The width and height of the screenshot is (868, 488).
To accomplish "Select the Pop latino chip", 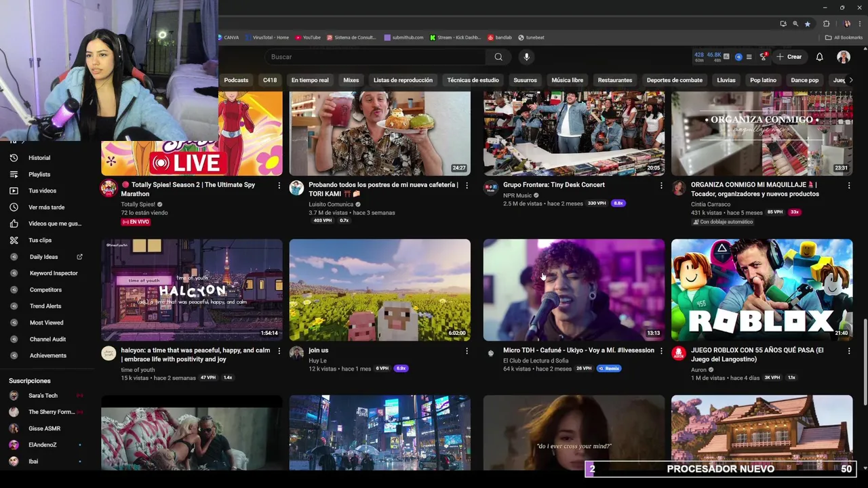I will (763, 80).
